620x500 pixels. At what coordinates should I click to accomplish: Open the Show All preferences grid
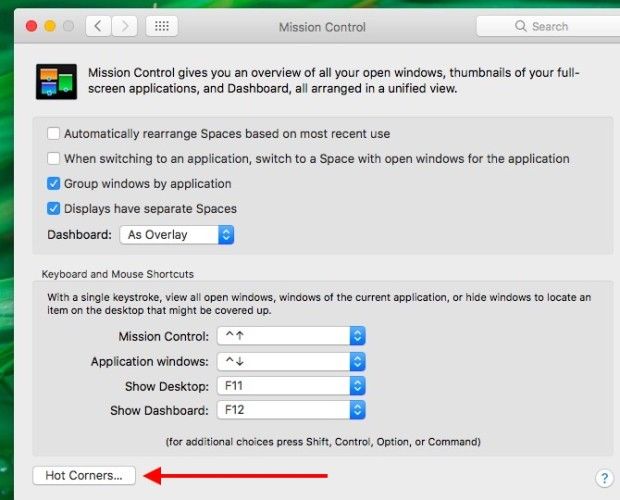click(x=162, y=26)
